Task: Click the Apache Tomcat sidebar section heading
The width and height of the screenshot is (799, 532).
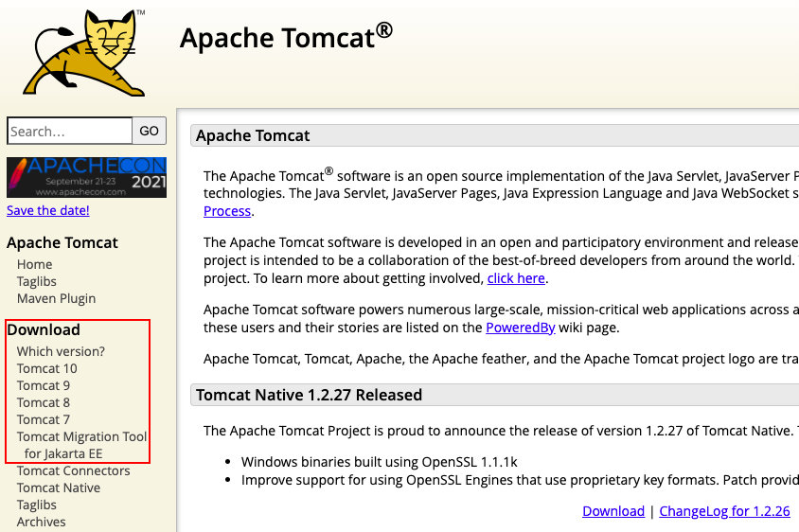Action: pyautogui.click(x=62, y=242)
